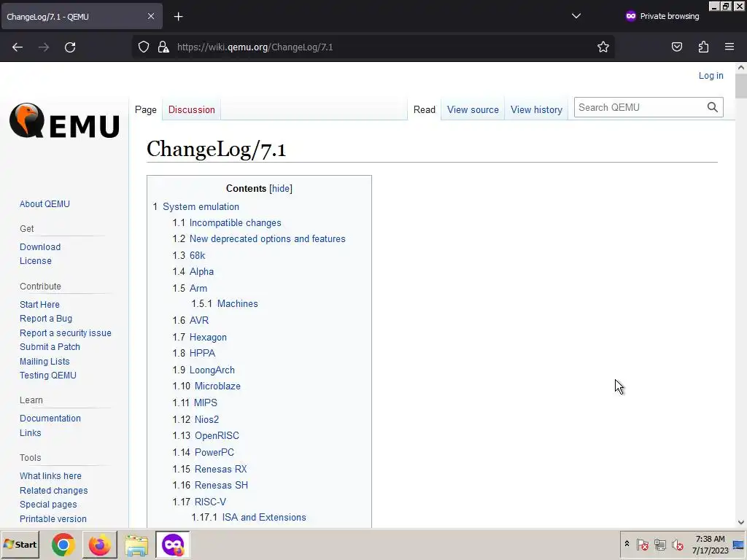
Task: Open the View history tab
Action: click(536, 109)
